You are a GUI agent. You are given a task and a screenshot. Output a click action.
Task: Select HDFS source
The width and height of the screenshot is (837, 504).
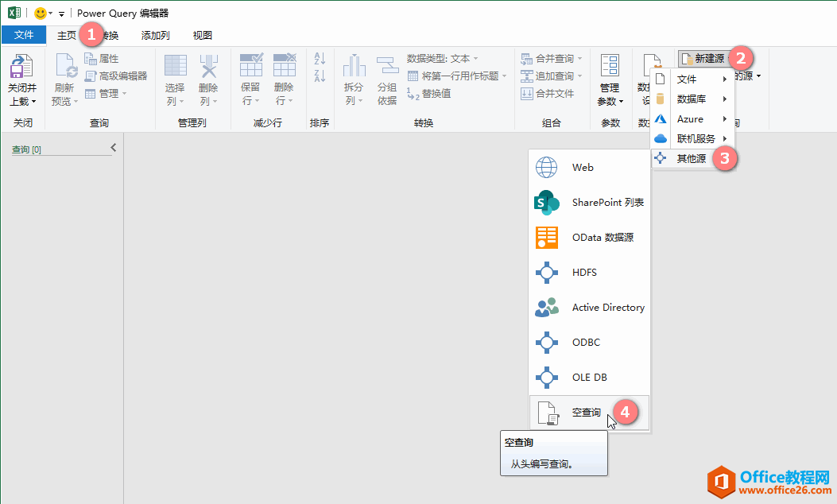pyautogui.click(x=589, y=273)
